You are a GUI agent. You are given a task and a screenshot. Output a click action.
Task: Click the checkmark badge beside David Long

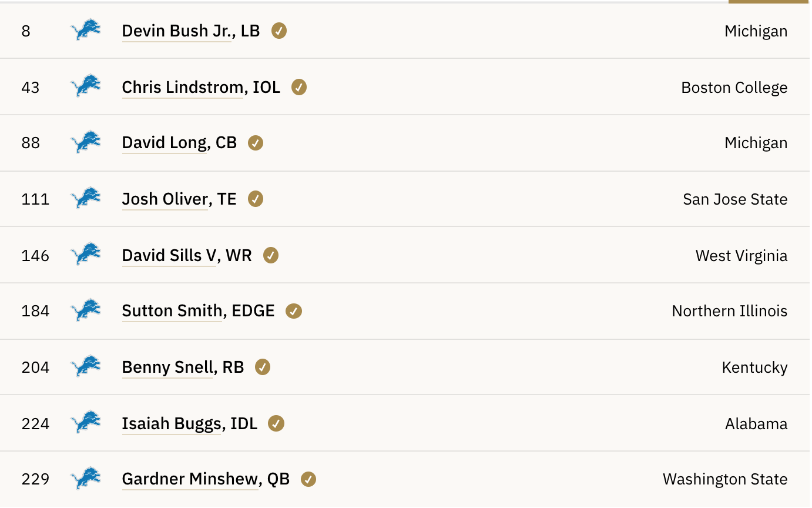(x=256, y=143)
